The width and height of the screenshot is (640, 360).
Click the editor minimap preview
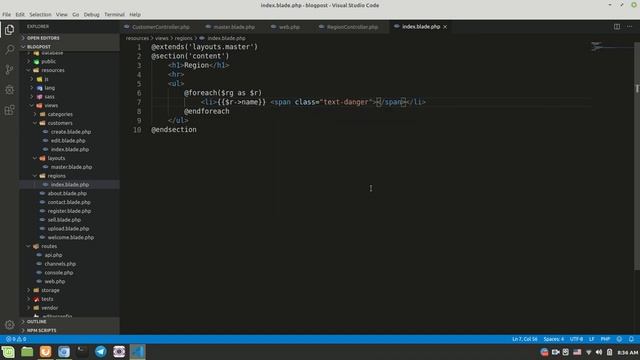click(611, 47)
